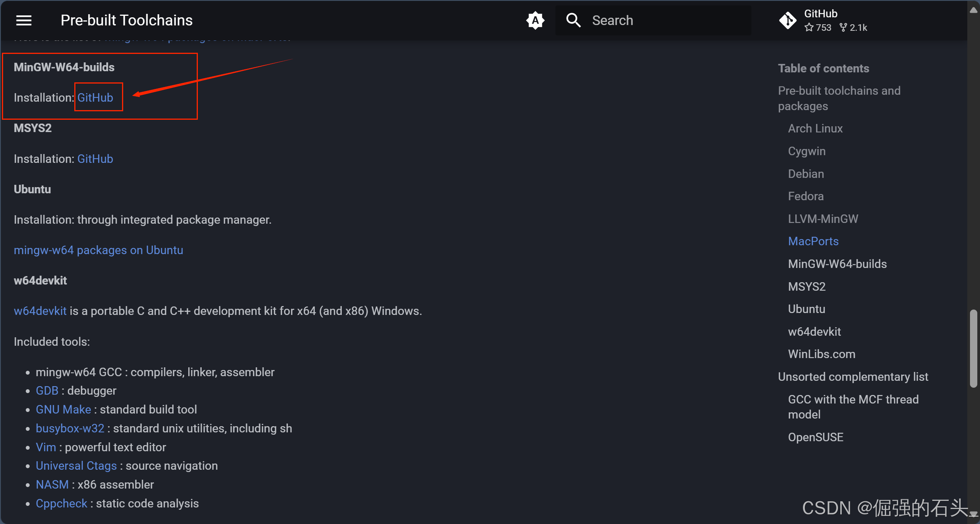980x524 pixels.
Task: Go to WinLibs.com section in contents
Action: pos(821,354)
